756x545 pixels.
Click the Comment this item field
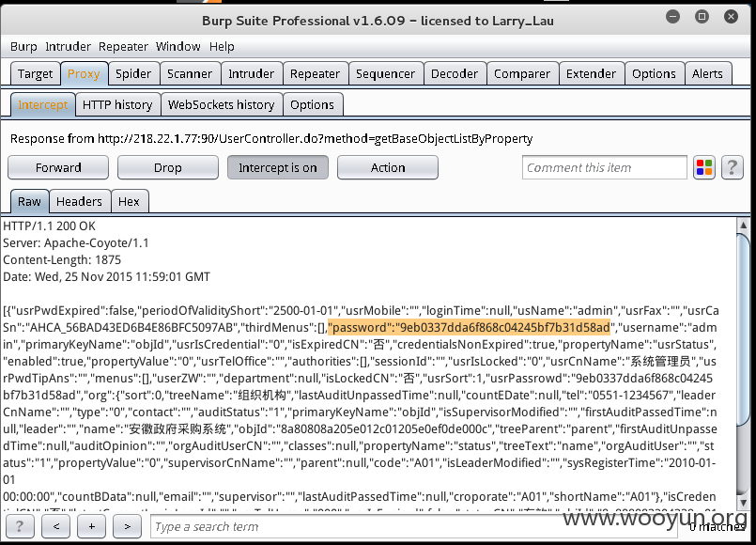(x=605, y=167)
